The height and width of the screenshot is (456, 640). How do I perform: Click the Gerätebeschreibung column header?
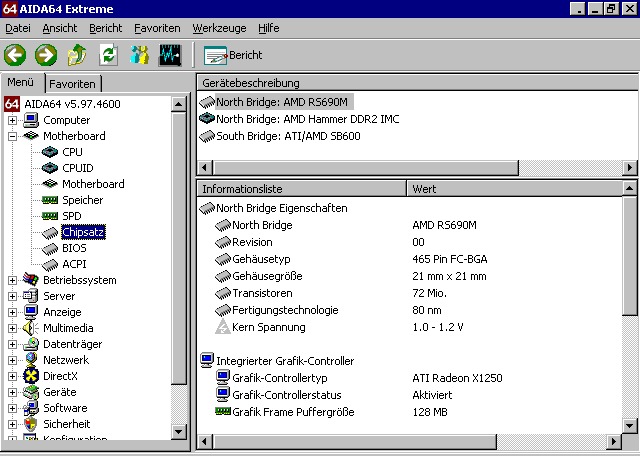click(x=417, y=83)
